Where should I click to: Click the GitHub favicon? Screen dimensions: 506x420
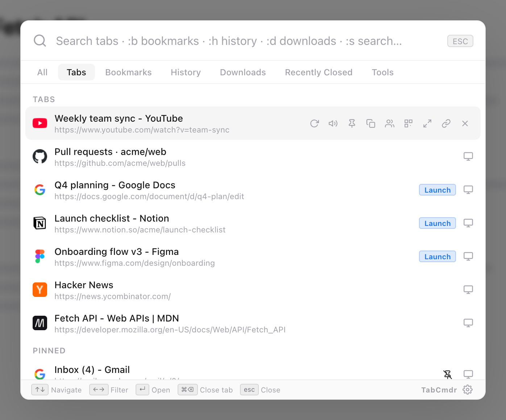point(40,156)
